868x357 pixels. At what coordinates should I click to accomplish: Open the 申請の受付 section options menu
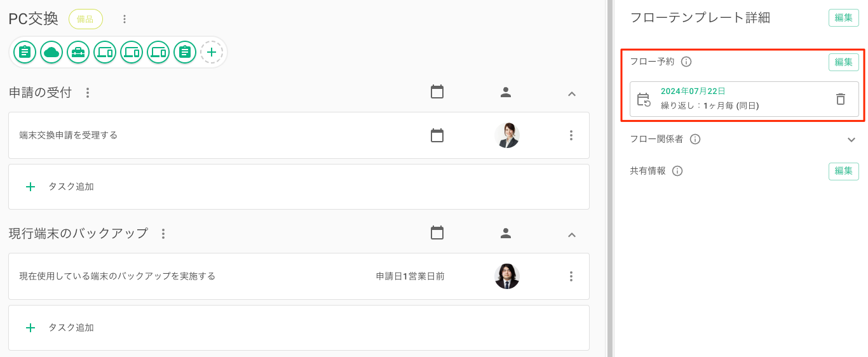pos(88,93)
